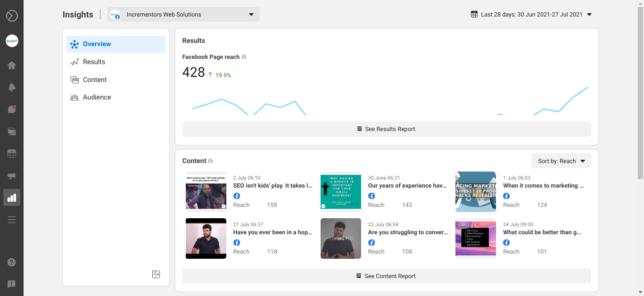Open the Last 28 days date range dropdown
644x296 pixels.
click(531, 15)
